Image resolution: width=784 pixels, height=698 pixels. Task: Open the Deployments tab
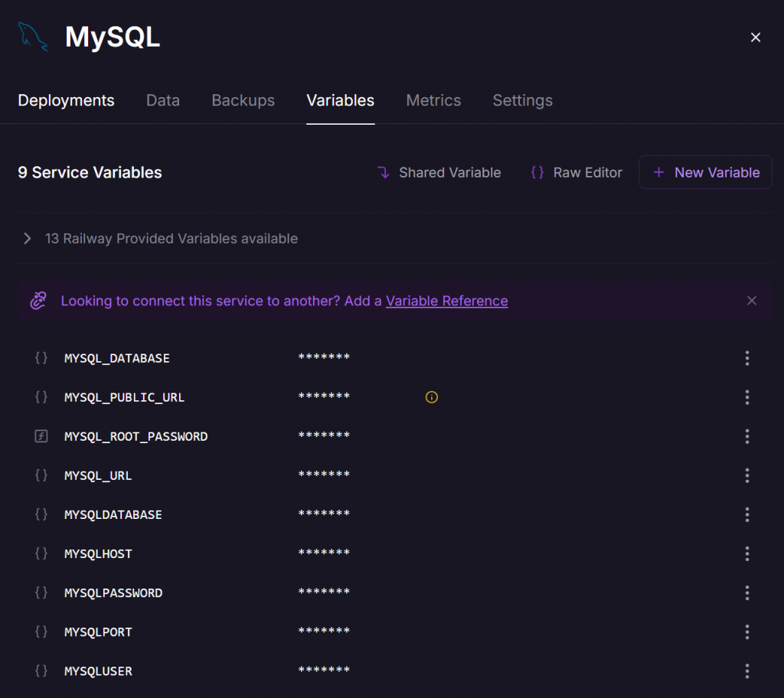tap(66, 100)
